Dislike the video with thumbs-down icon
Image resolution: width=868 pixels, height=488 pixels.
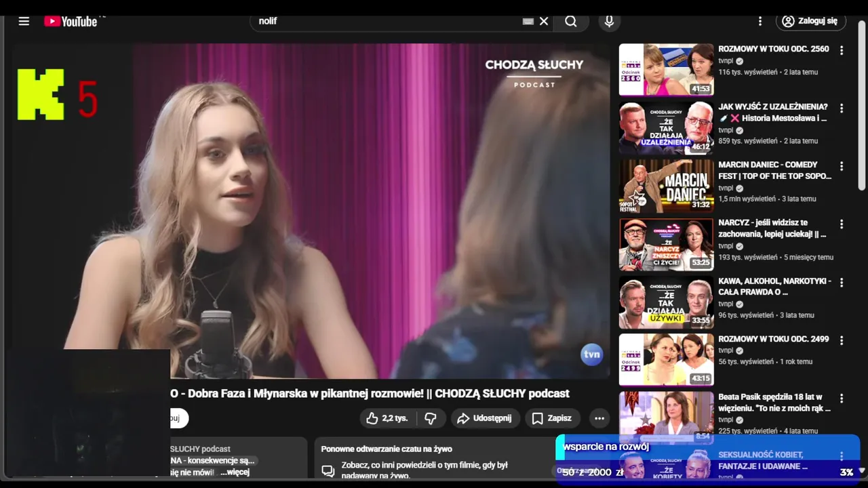430,418
